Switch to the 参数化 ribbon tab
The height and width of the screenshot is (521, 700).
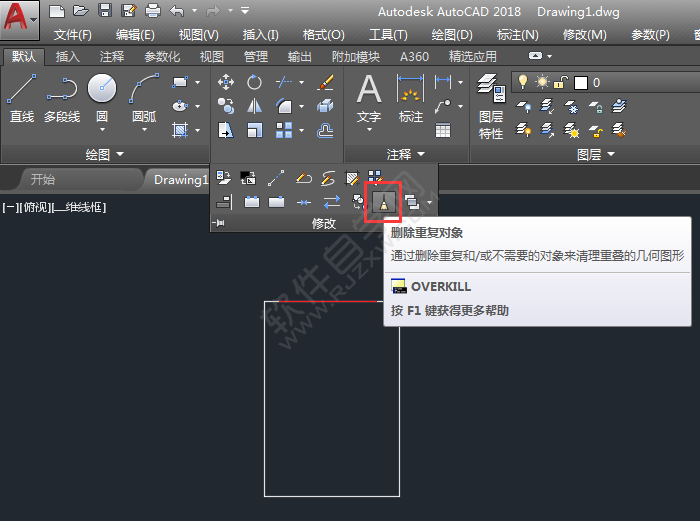[162, 57]
